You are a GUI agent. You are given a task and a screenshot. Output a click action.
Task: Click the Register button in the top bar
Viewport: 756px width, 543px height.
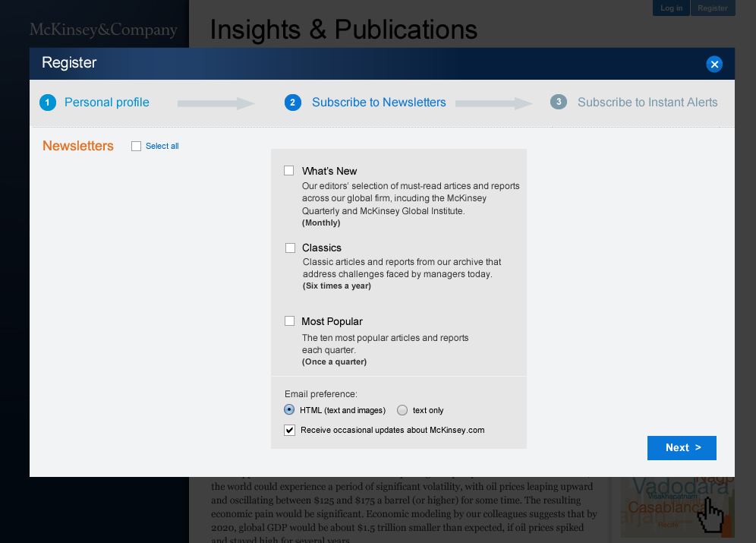[713, 8]
